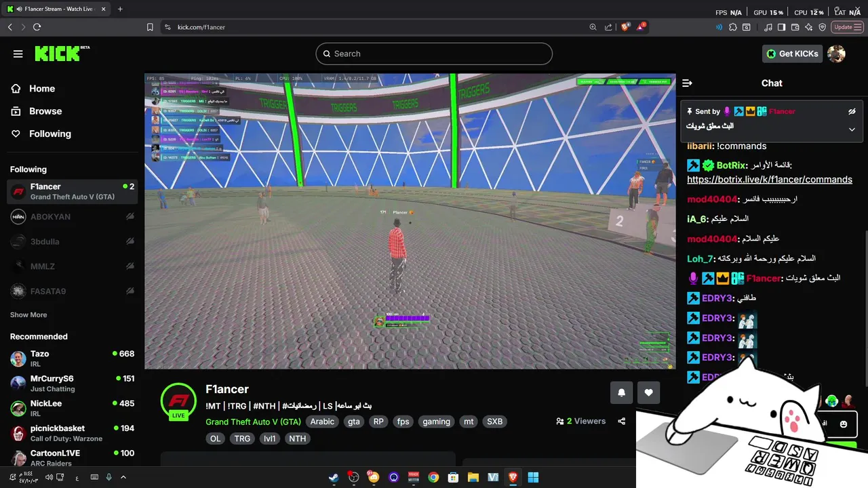
Task: Collapse the chat panel
Action: tap(687, 83)
